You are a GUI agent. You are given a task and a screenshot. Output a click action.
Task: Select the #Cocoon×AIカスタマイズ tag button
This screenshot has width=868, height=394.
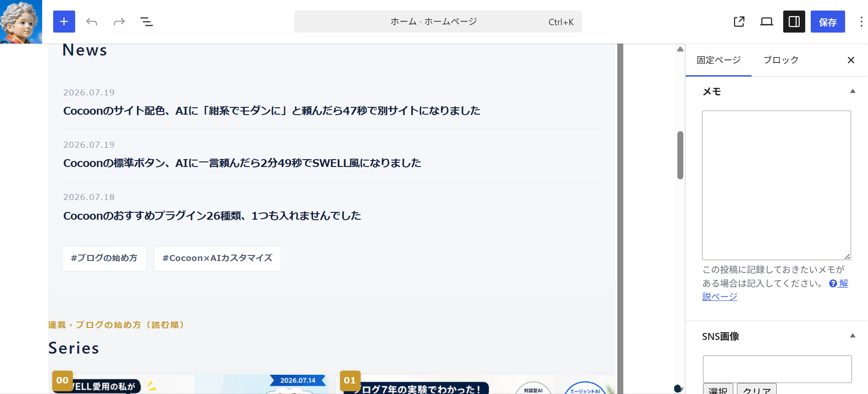click(x=217, y=258)
